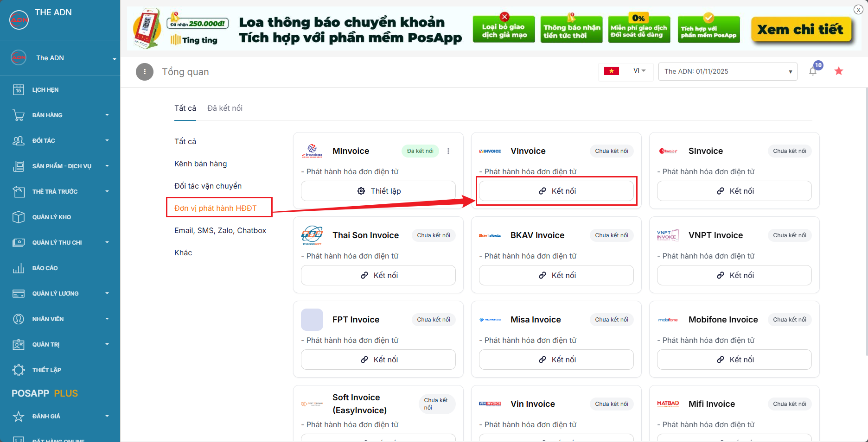Expand the Đối tác submenu arrow
This screenshot has width=868, height=442.
(x=107, y=140)
